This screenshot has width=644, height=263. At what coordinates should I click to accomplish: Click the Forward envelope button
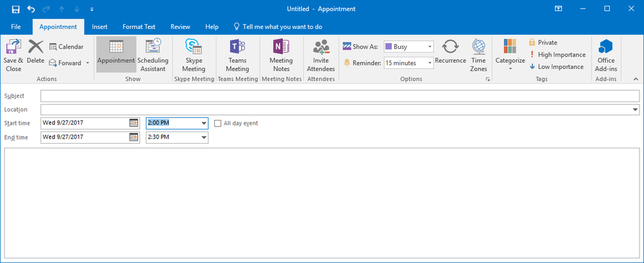(x=65, y=63)
